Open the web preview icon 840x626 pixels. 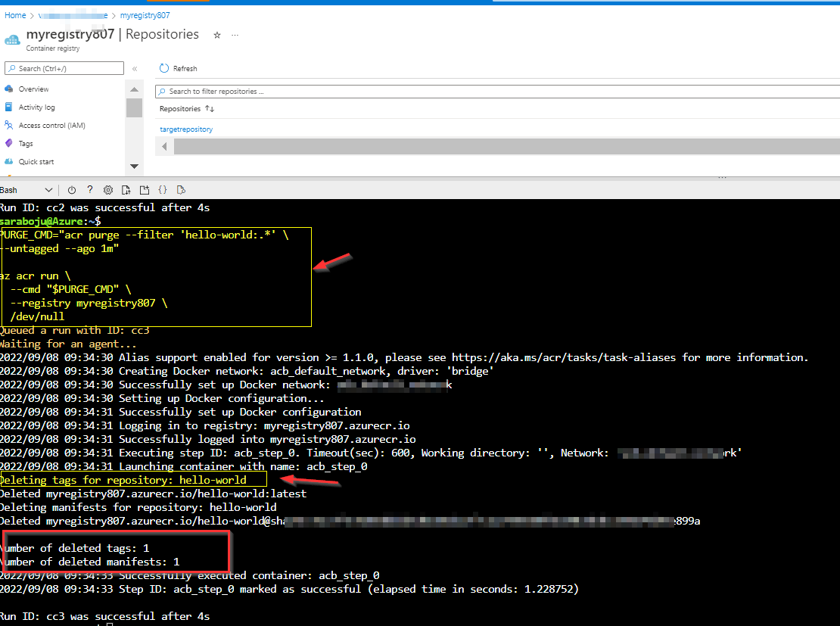click(x=181, y=190)
